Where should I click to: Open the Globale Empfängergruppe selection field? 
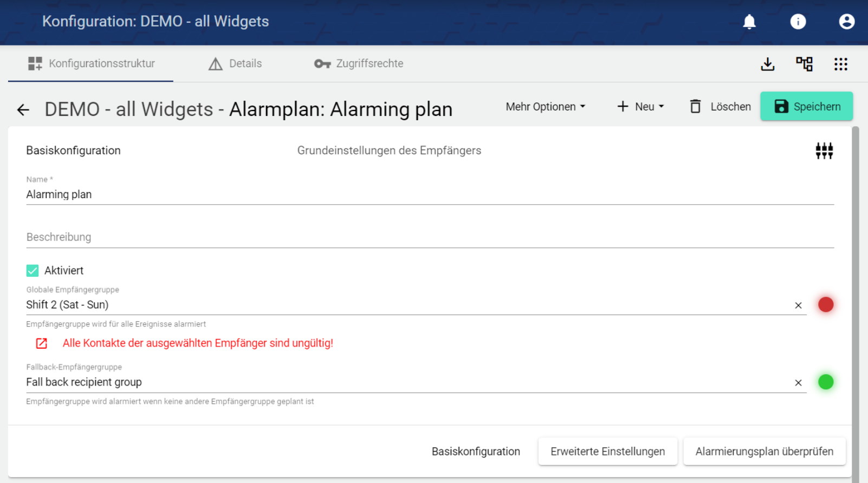406,305
